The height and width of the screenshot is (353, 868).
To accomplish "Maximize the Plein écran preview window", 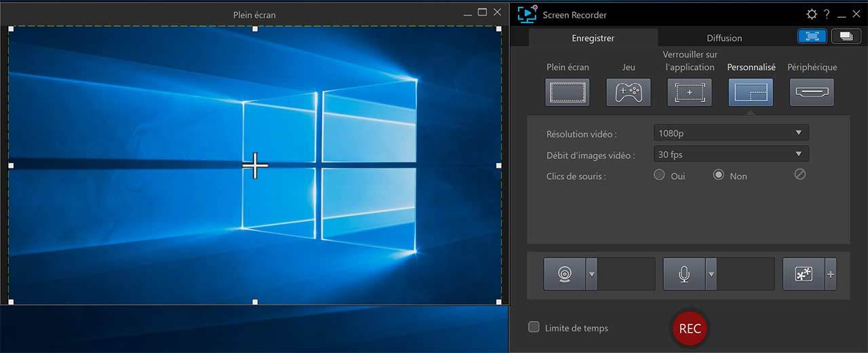I will click(482, 12).
